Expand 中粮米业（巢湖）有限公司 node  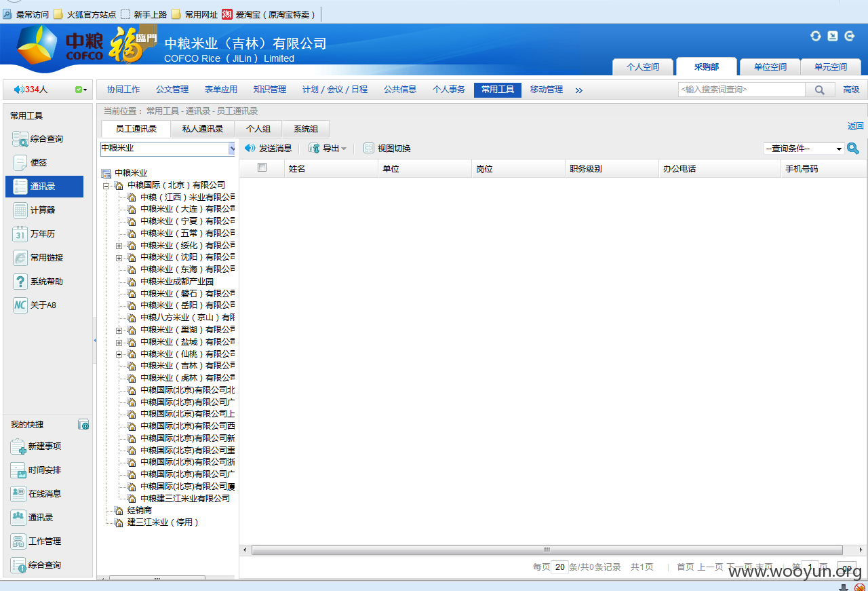[x=119, y=330]
